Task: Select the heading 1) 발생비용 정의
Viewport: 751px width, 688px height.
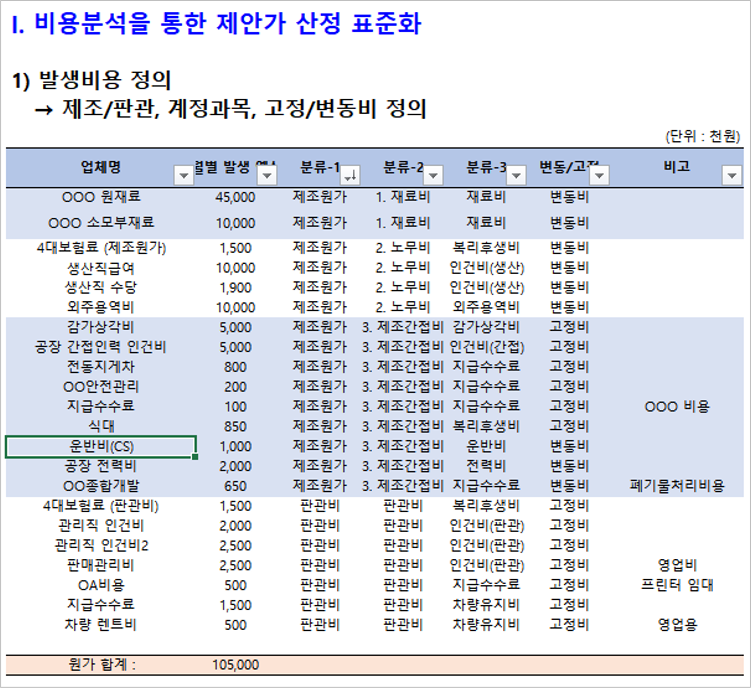Action: [x=91, y=80]
